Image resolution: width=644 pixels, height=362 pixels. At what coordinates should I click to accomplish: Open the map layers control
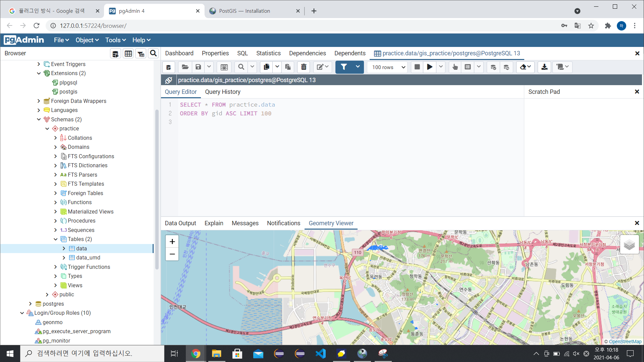[629, 245]
